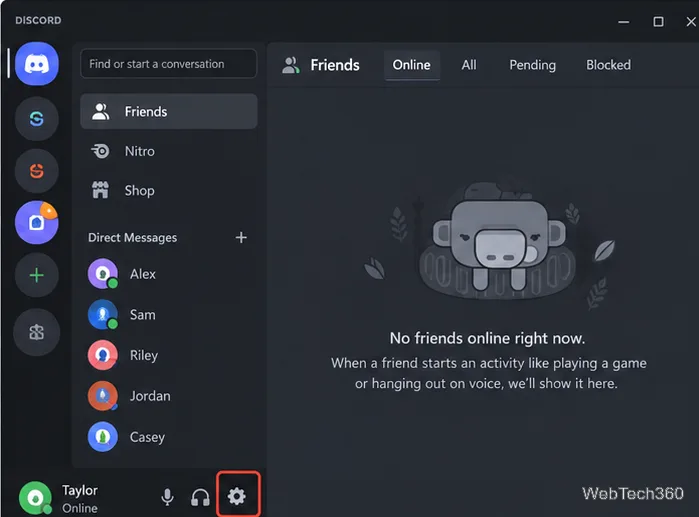Open User Settings gear icon
This screenshot has width=699, height=517.
237,496
